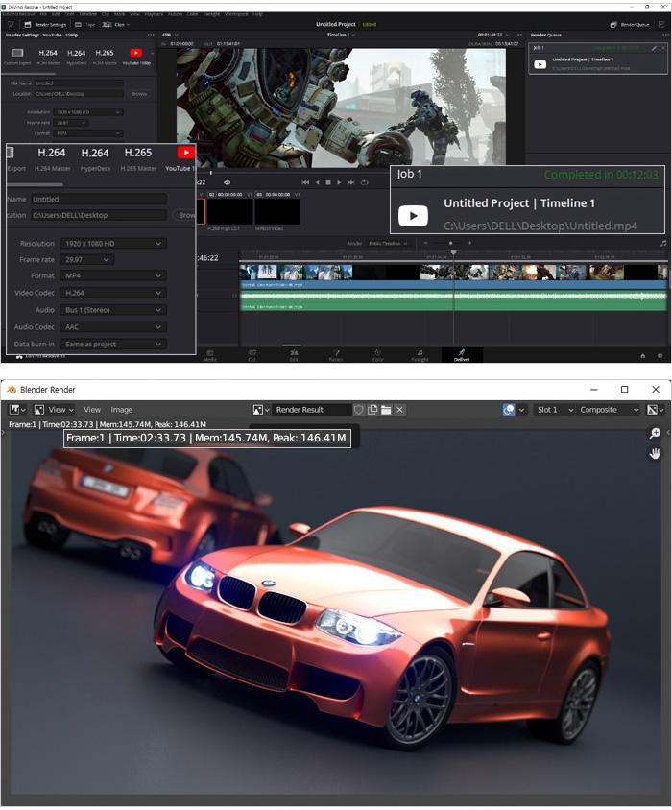Create a new image with the duplicate icon
Image resolution: width=672 pixels, height=810 pixels.
372,410
